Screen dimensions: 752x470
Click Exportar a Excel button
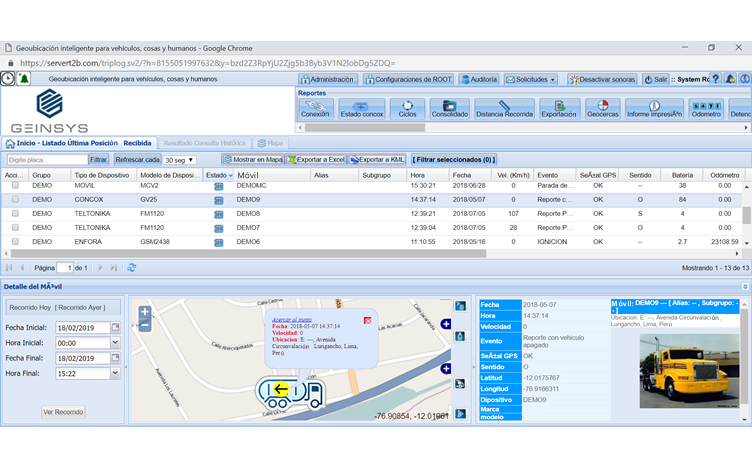coord(316,160)
